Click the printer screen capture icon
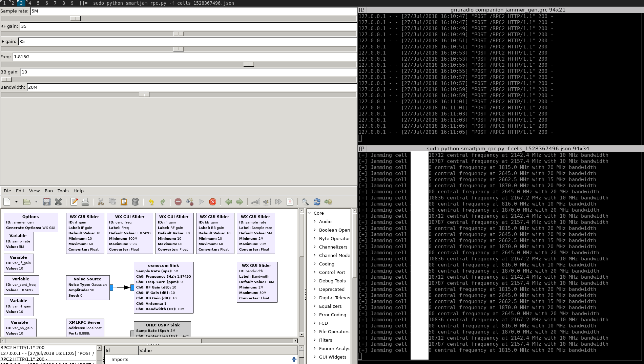Viewport: 644px width, 364px height. point(85,202)
